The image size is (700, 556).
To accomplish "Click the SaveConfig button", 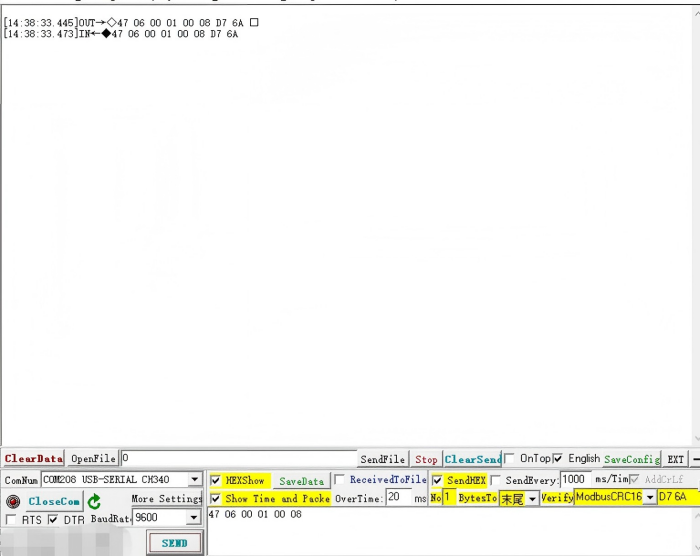I will tap(632, 459).
